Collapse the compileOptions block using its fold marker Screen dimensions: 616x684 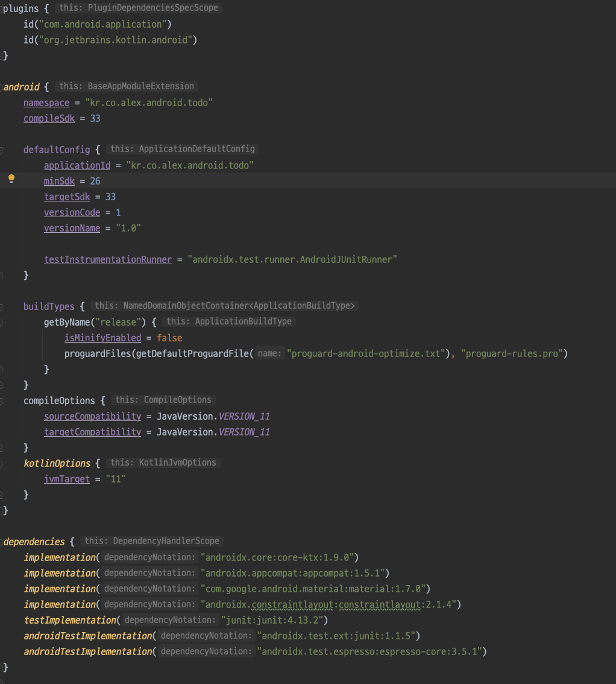1,401
